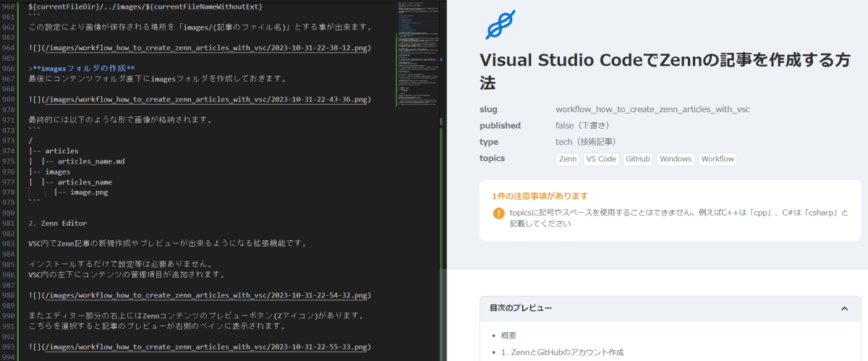Click the '最終的には以下のような形で画像が格納されます。' line

[x=120, y=119]
